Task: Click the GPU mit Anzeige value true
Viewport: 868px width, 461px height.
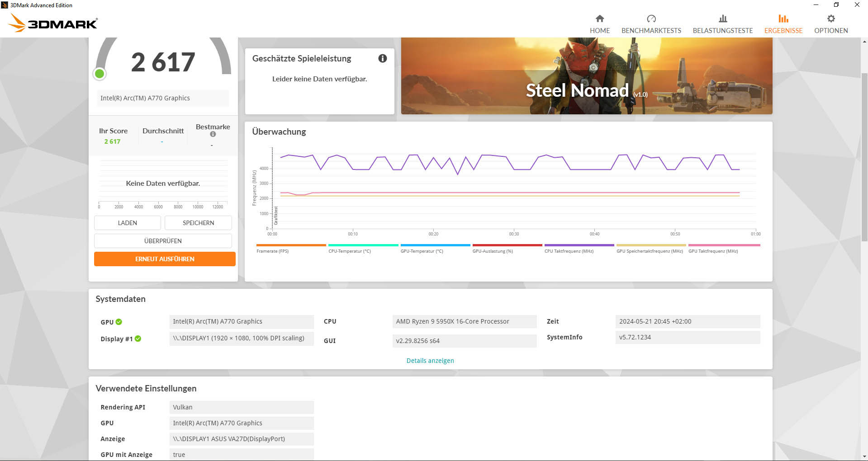Action: [x=242, y=455]
